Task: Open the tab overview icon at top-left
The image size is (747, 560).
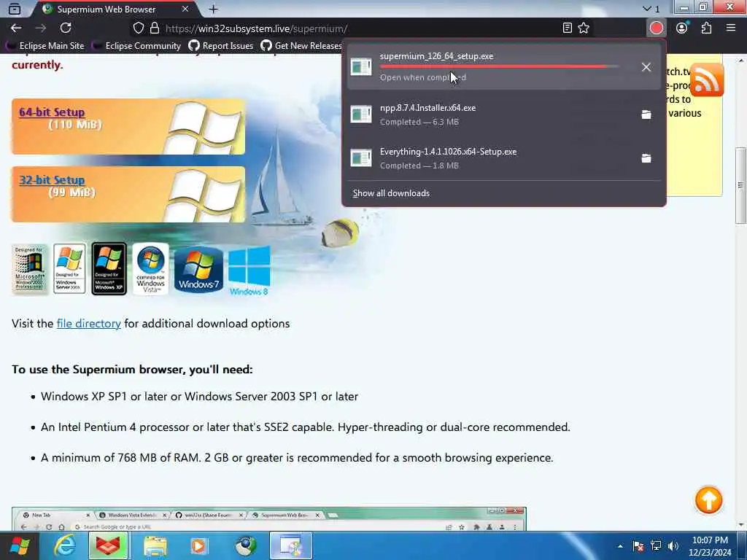Action: pos(15,9)
